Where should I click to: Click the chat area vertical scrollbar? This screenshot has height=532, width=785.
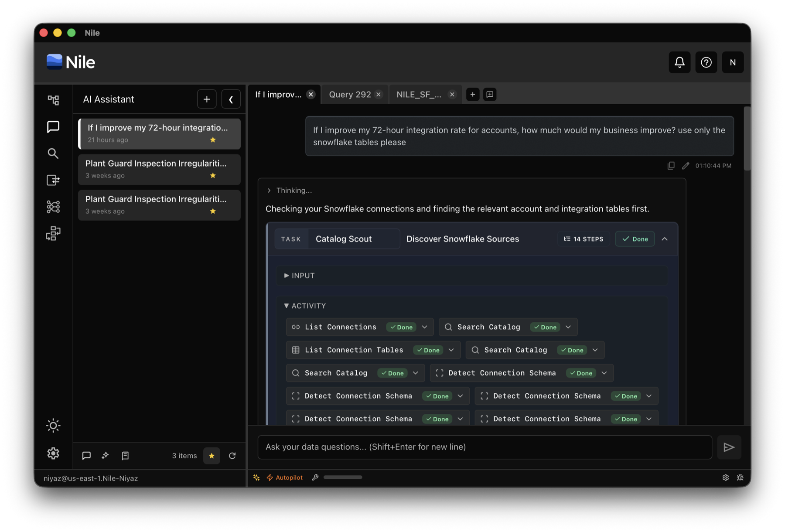tap(747, 139)
